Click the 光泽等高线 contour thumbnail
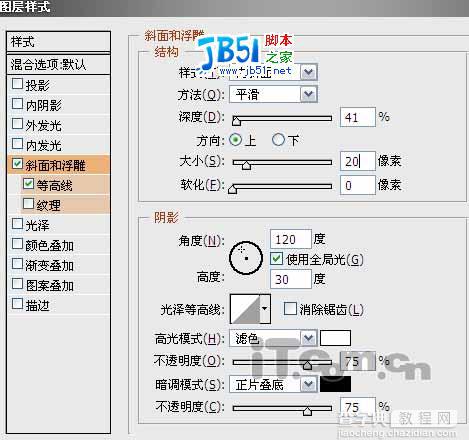Viewport: 469px width, 440px height. pos(245,309)
